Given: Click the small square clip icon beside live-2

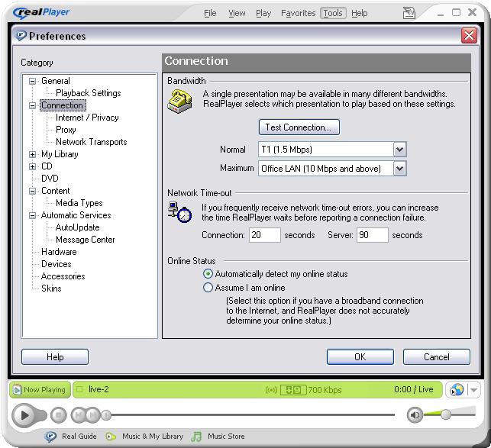Looking at the screenshot, I should tap(79, 389).
